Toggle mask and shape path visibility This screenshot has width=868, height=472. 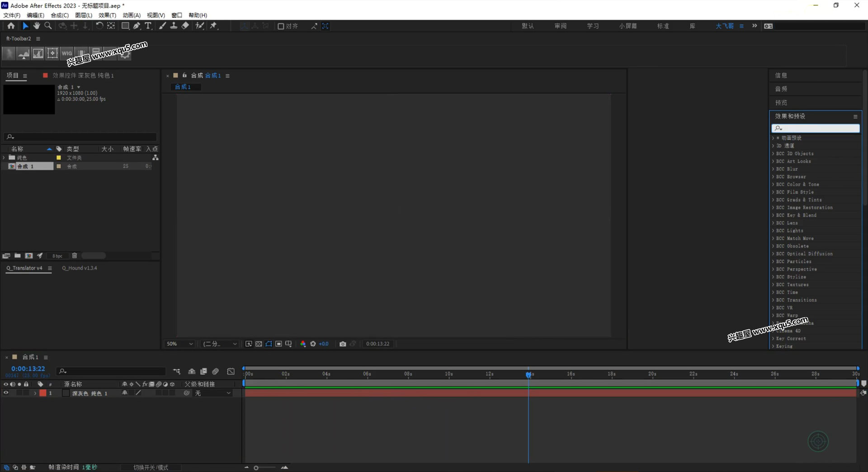269,344
